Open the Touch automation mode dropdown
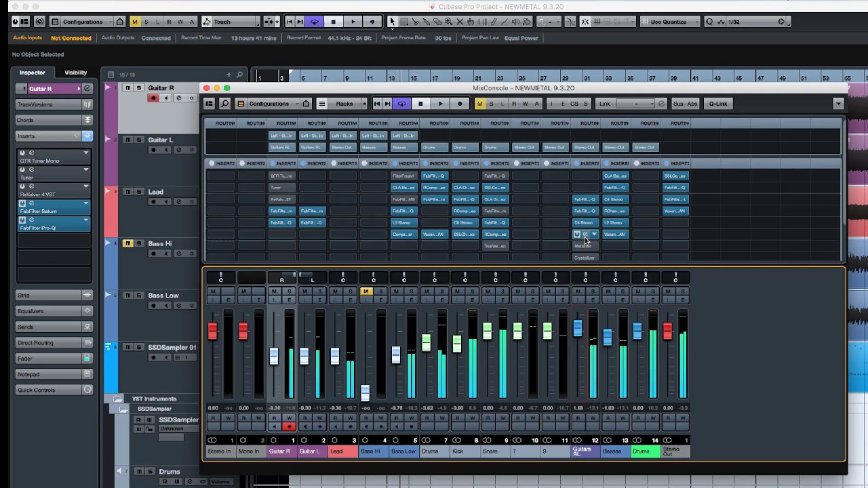This screenshot has height=488, width=868. coord(231,22)
